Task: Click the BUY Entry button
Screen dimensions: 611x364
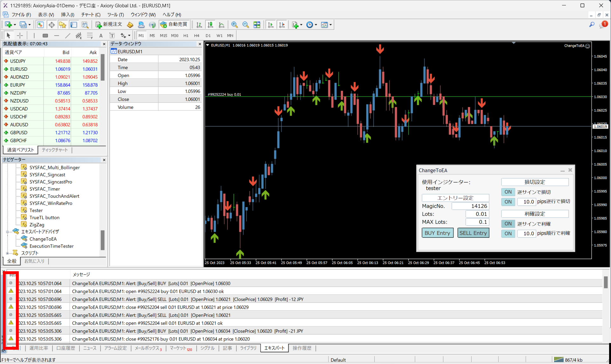Action: 437,233
